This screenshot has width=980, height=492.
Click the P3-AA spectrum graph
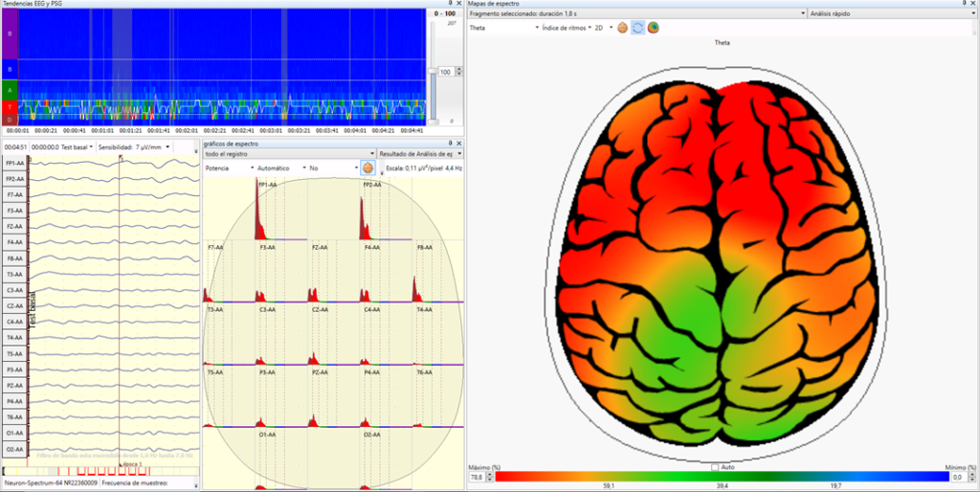point(282,397)
